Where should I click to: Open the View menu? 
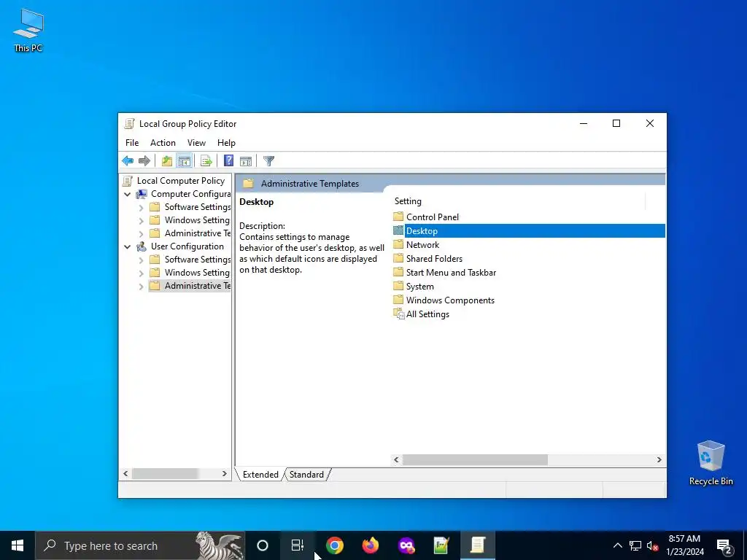point(196,143)
